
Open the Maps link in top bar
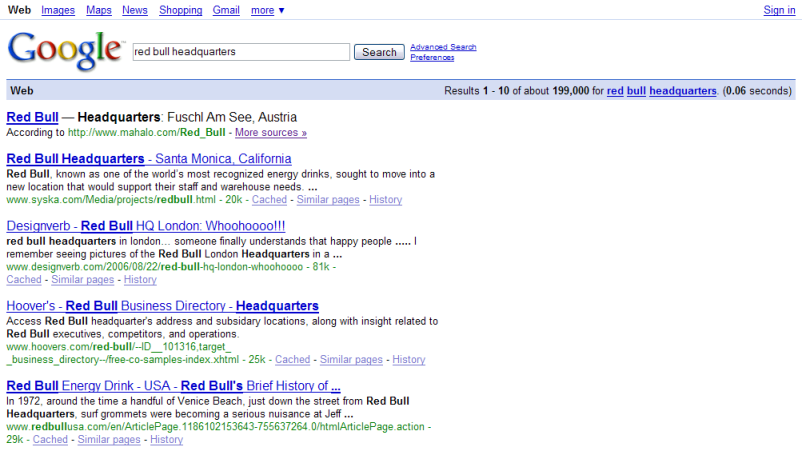99,10
